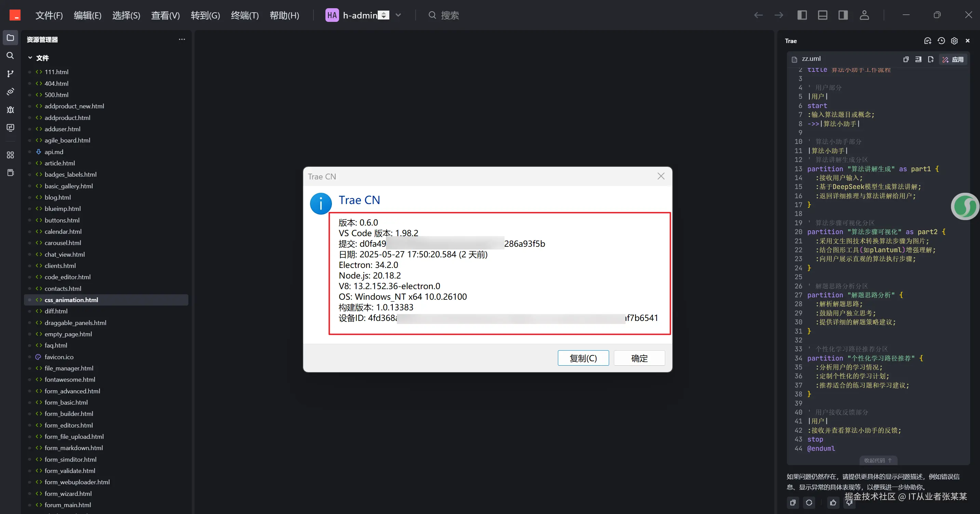Screen dimensions: 980x514
Task: Open the 查看(V) menu
Action: [165, 15]
